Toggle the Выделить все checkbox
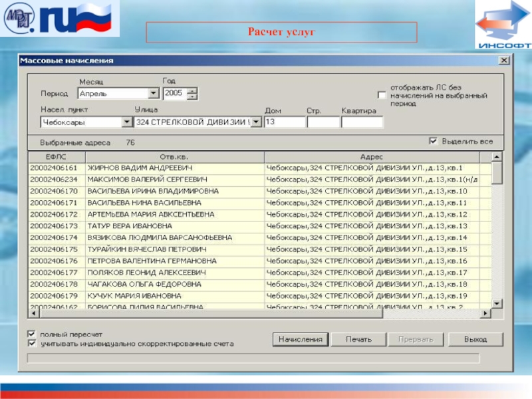 click(433, 142)
